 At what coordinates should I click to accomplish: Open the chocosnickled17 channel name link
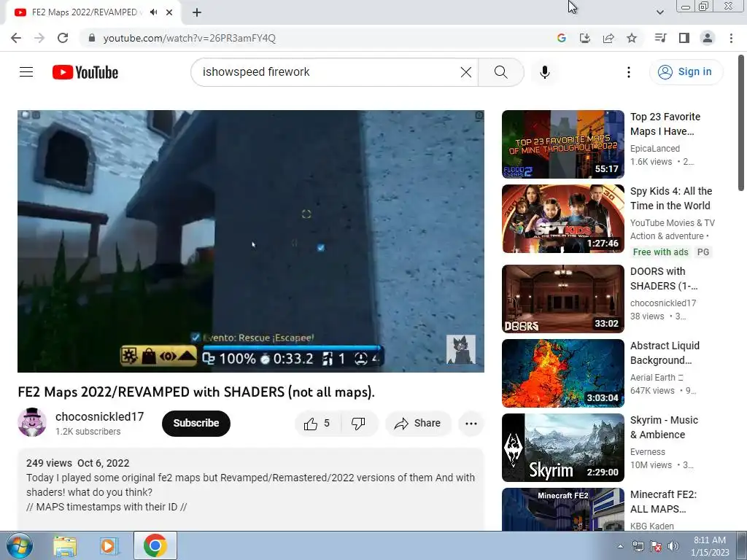coord(99,416)
